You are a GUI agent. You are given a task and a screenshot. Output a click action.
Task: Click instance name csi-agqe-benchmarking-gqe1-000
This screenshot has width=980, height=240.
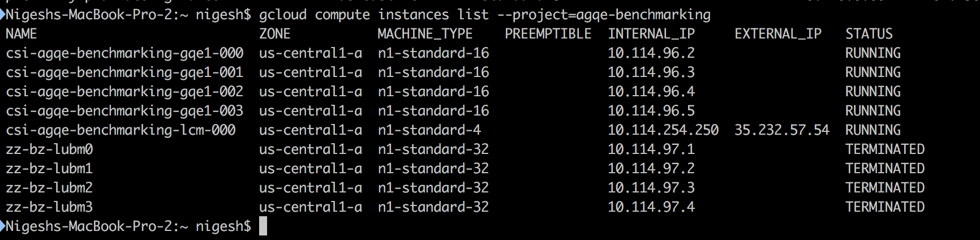click(x=124, y=53)
